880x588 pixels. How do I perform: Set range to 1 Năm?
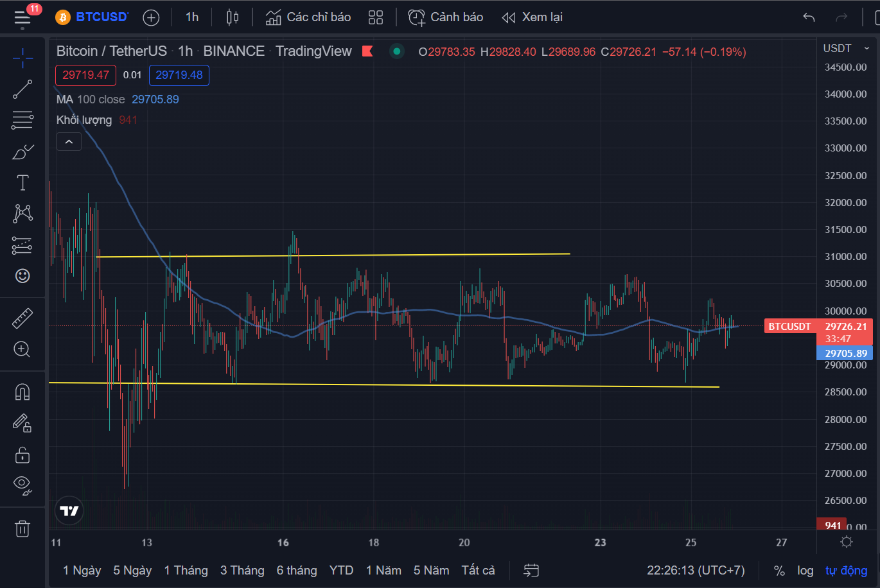point(383,570)
